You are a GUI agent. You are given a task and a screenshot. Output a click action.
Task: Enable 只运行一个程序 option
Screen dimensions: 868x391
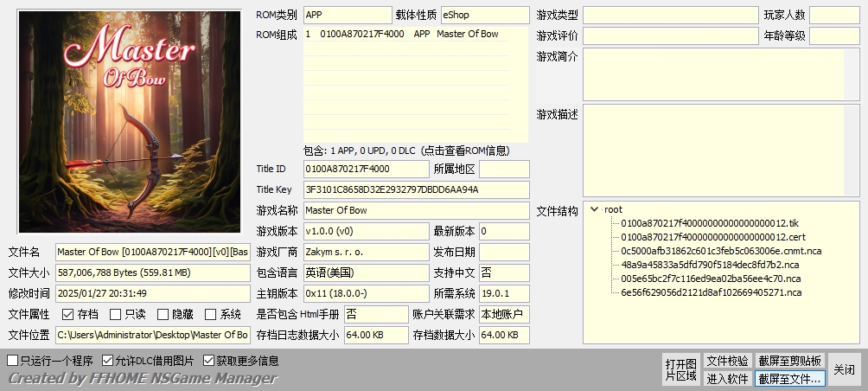click(x=12, y=361)
